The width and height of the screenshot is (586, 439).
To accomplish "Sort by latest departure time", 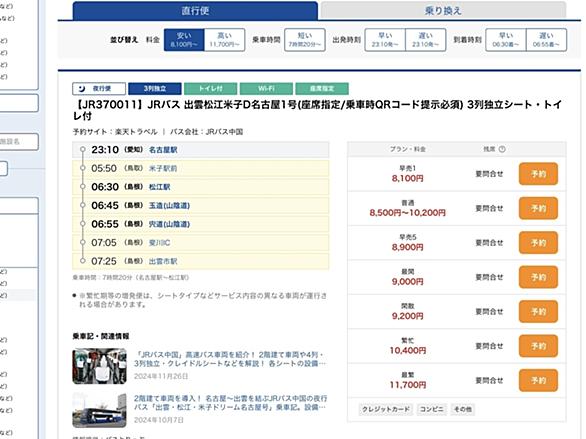I will tap(426, 40).
